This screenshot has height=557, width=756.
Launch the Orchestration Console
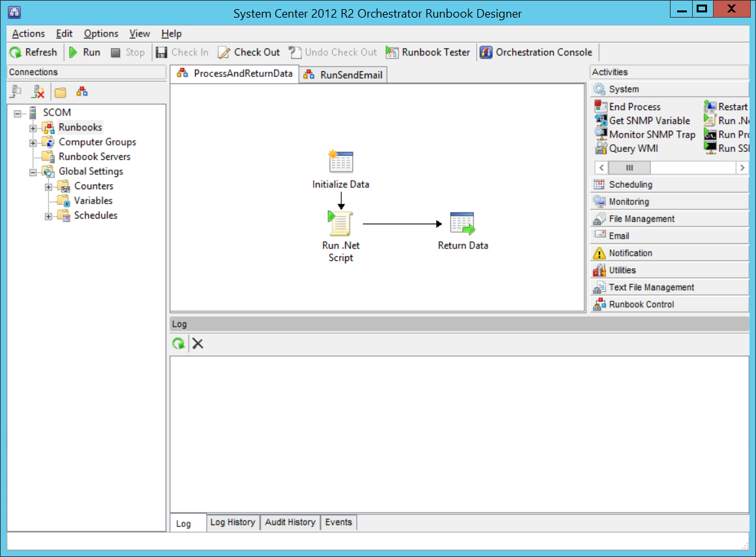[x=536, y=52]
